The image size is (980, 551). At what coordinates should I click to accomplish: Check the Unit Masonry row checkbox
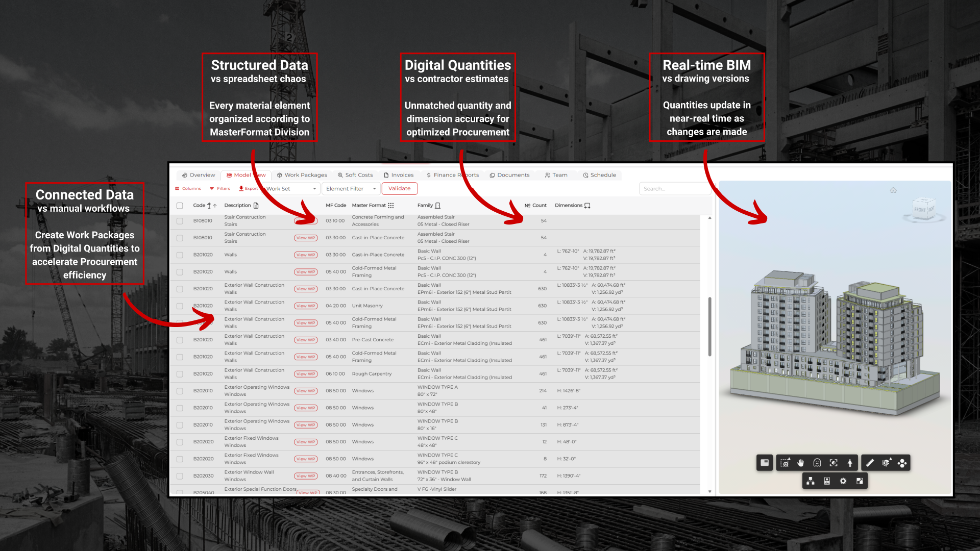click(x=180, y=306)
